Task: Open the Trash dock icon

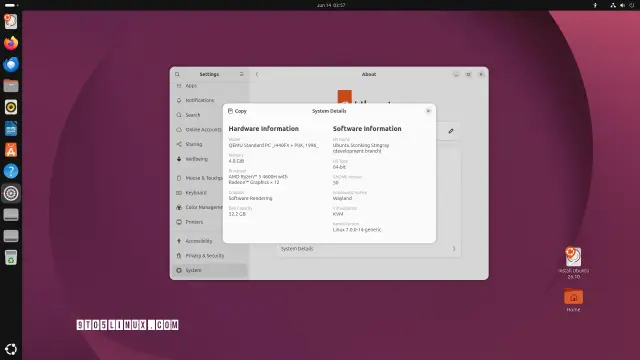Action: coord(11,258)
